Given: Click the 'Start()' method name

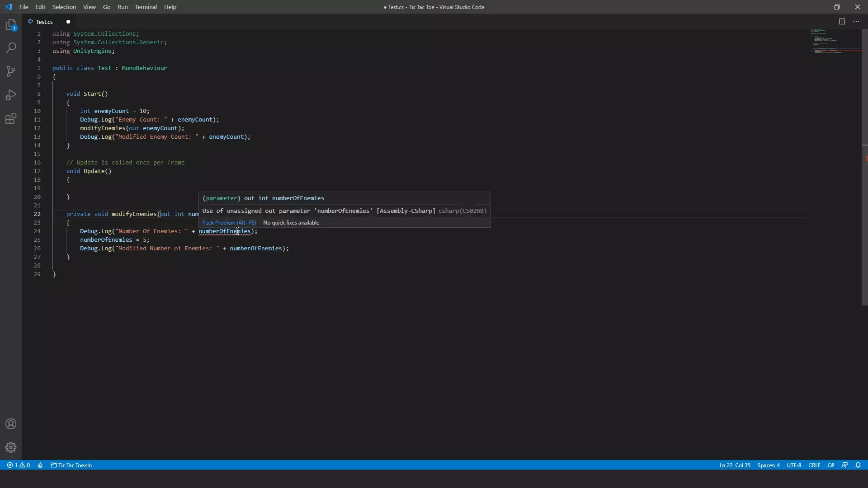Looking at the screenshot, I should pyautogui.click(x=96, y=94).
